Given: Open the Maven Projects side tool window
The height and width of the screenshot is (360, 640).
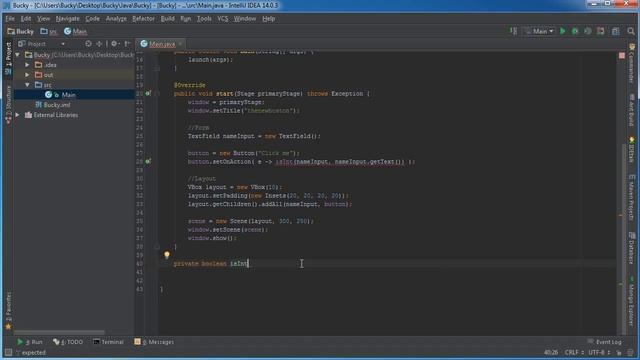Looking at the screenshot, I should (x=632, y=198).
